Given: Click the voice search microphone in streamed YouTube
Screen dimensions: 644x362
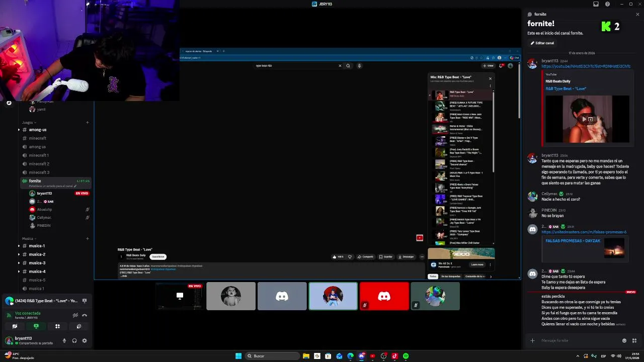Looking at the screenshot, I should click(359, 65).
